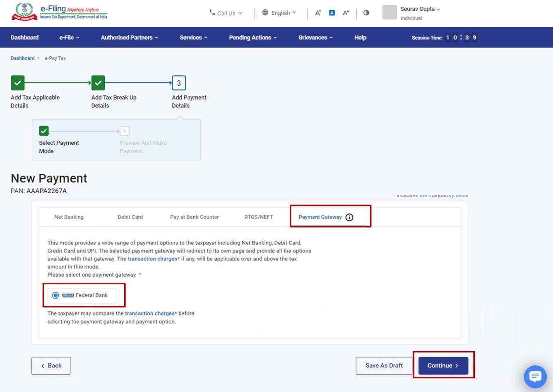Click step 3 Add Payment Details marker
Image resolution: width=553 pixels, height=392 pixels.
coord(179,83)
